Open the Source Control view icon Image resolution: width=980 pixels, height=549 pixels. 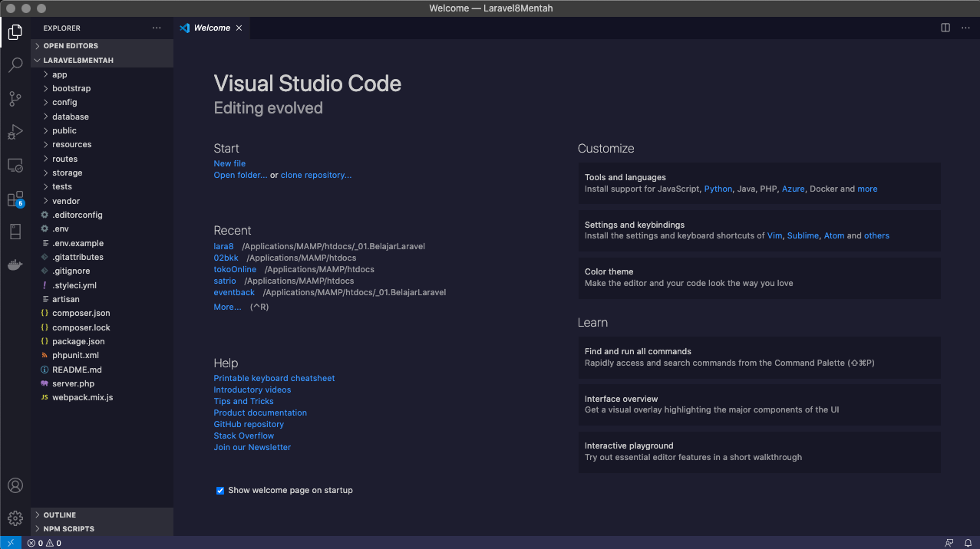tap(15, 99)
